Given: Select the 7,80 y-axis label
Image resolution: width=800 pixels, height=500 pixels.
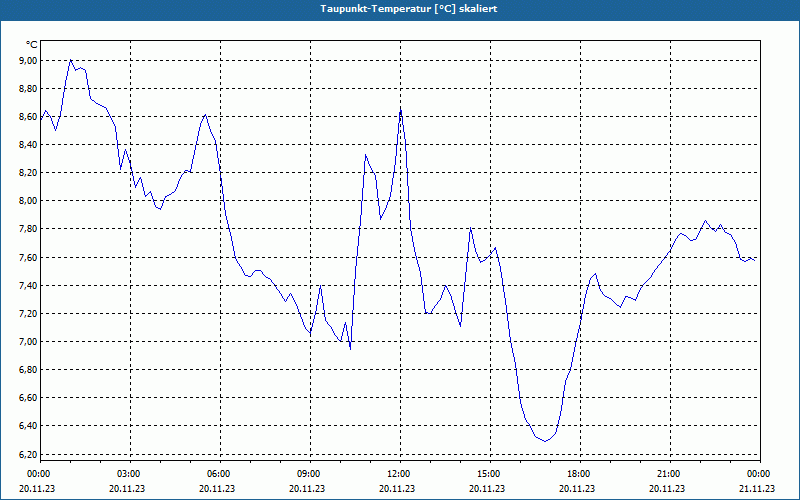Looking at the screenshot, I should 29,229.
